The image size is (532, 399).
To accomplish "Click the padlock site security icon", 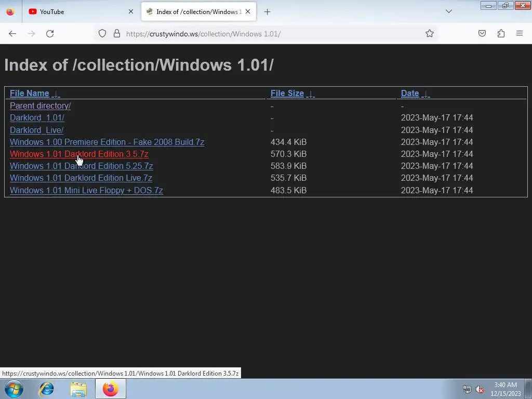I will (117, 33).
